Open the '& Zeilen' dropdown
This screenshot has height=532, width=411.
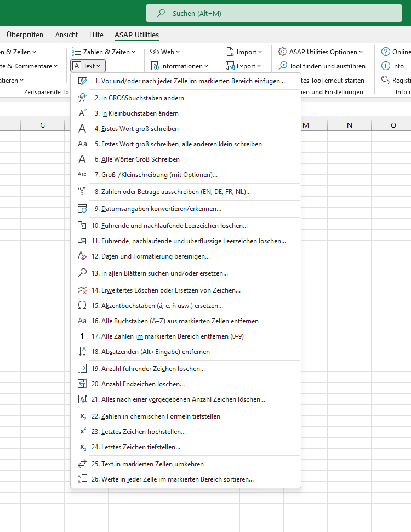tap(18, 52)
